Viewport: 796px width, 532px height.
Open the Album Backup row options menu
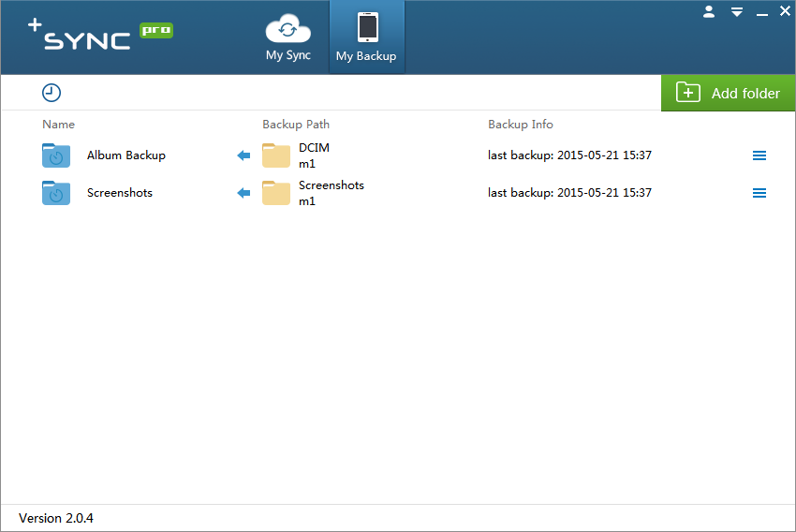point(759,155)
